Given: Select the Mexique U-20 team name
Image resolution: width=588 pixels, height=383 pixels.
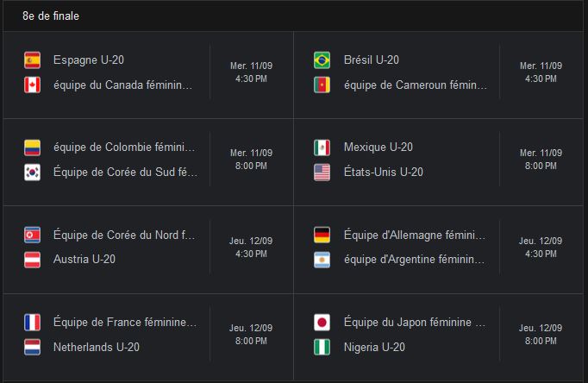Looking at the screenshot, I should point(378,148).
